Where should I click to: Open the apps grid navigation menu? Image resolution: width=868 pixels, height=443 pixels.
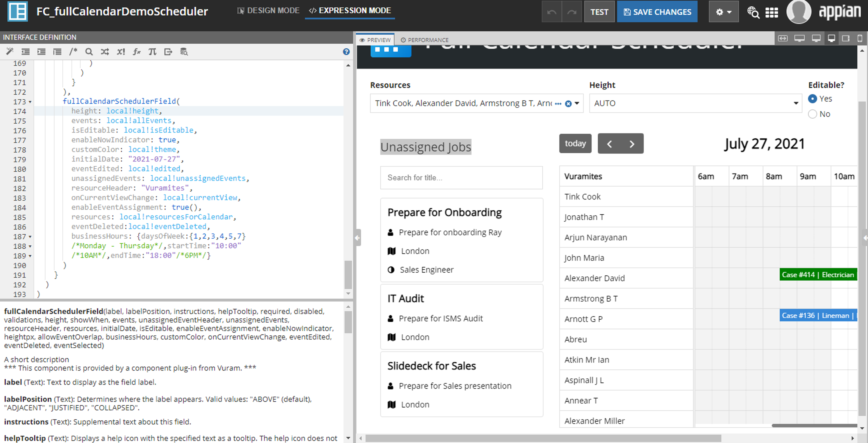pos(772,12)
